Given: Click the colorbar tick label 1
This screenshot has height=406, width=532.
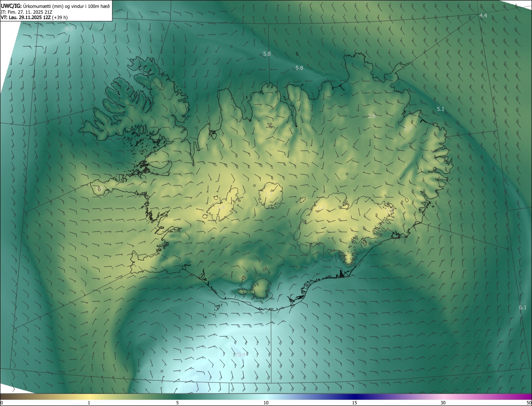Looking at the screenshot, I should coord(89,403).
